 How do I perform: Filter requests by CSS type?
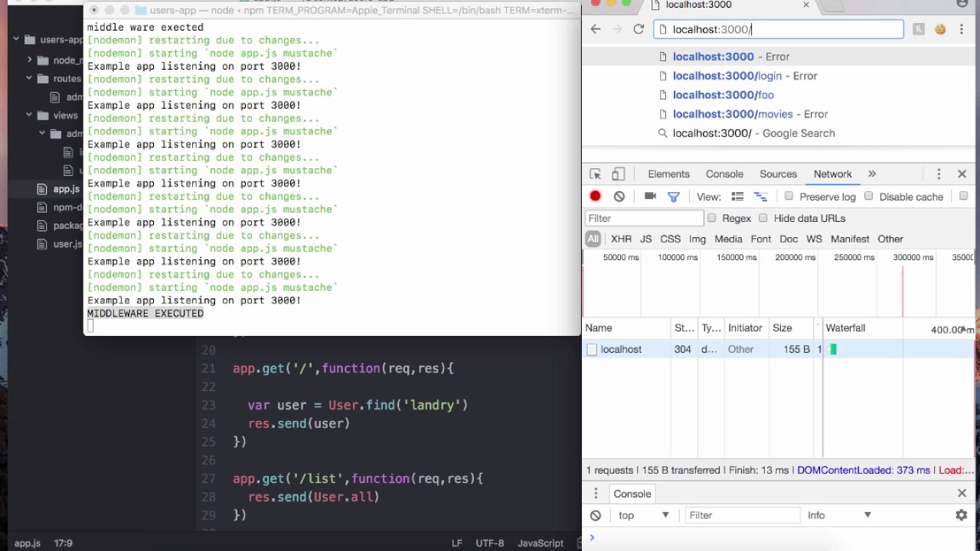[x=670, y=239]
